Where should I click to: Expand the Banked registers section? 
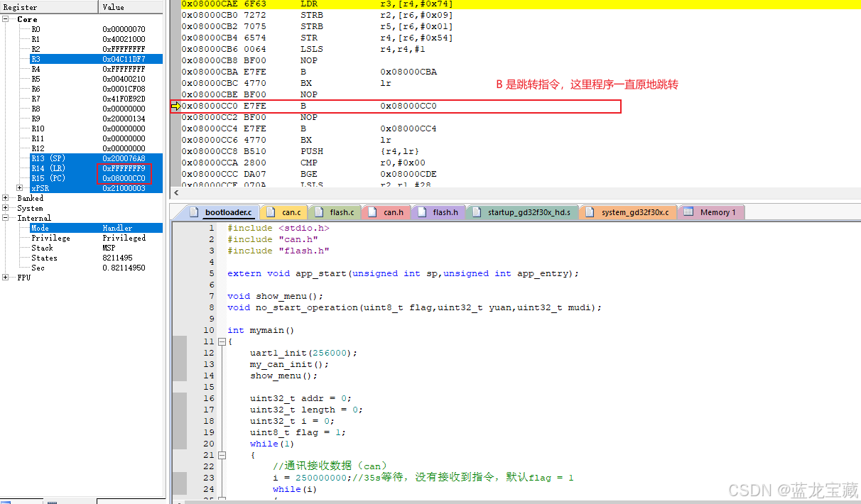[5, 197]
